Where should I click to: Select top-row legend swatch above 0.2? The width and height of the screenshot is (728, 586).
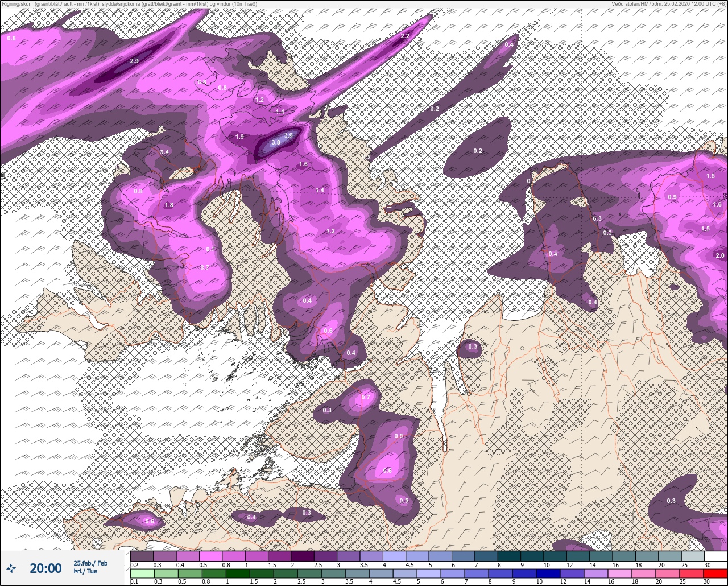(x=142, y=556)
